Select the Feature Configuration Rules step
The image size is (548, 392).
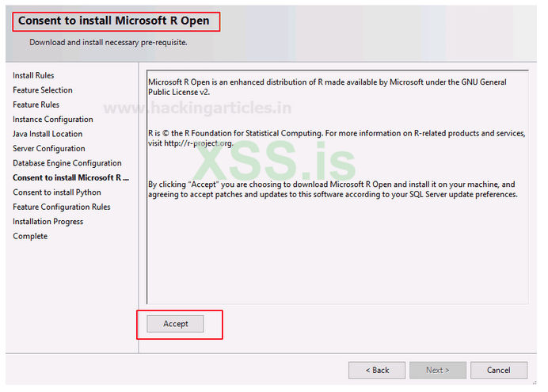62,207
